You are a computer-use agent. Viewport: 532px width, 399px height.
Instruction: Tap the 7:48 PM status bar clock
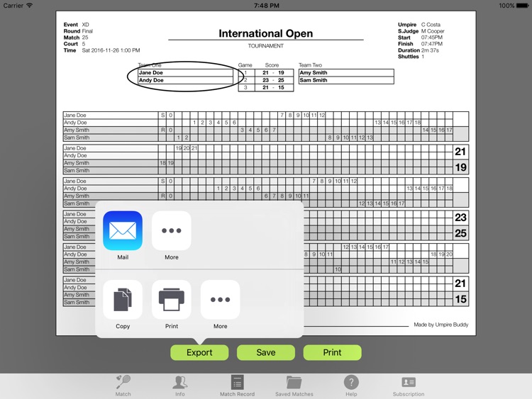coord(266,6)
